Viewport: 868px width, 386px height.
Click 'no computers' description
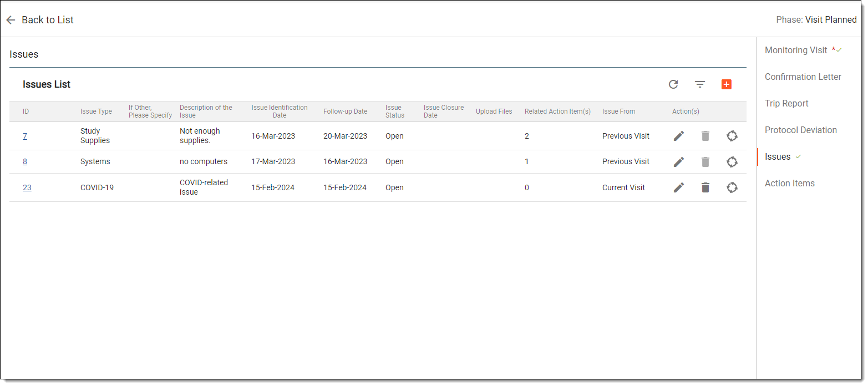pyautogui.click(x=204, y=161)
